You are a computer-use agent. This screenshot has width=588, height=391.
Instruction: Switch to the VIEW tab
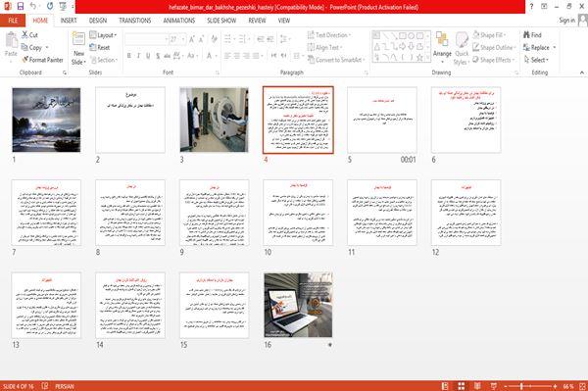tap(284, 21)
